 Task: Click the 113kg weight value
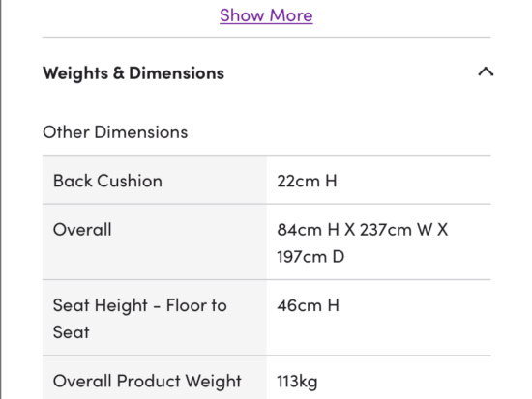pyautogui.click(x=297, y=381)
